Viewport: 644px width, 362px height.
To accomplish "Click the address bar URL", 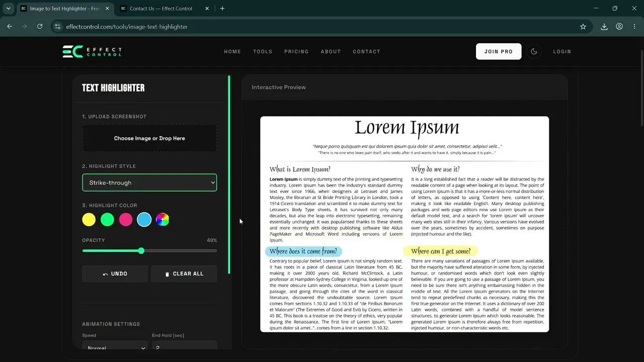I will [x=127, y=27].
